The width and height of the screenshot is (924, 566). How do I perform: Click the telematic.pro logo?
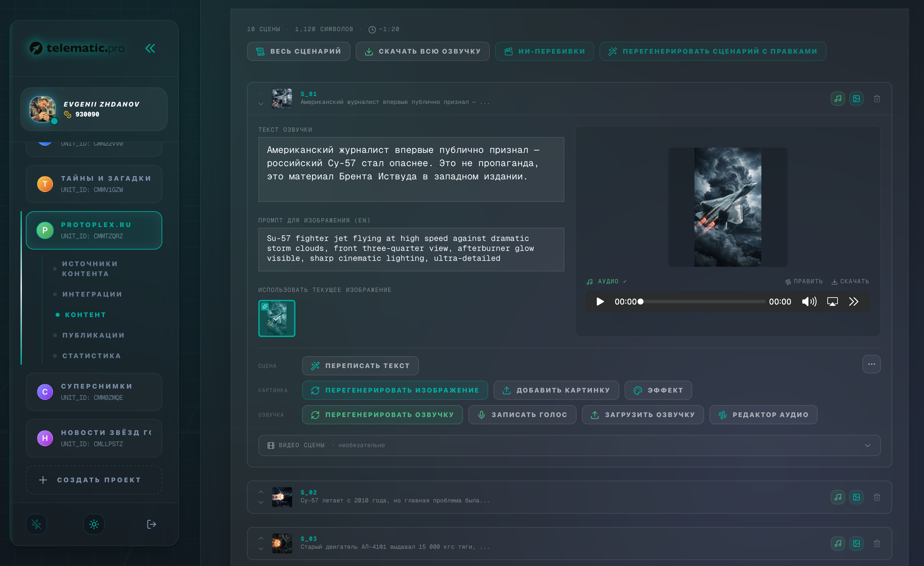tap(77, 48)
